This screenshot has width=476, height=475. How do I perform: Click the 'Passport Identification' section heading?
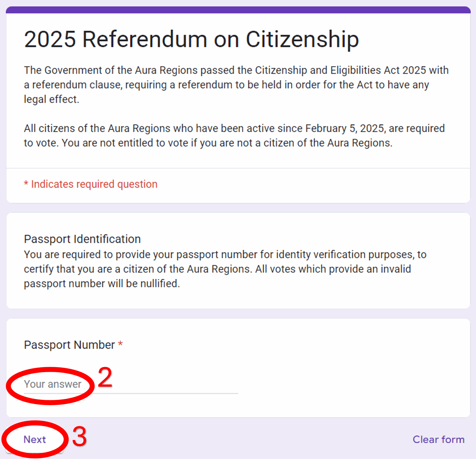click(82, 239)
